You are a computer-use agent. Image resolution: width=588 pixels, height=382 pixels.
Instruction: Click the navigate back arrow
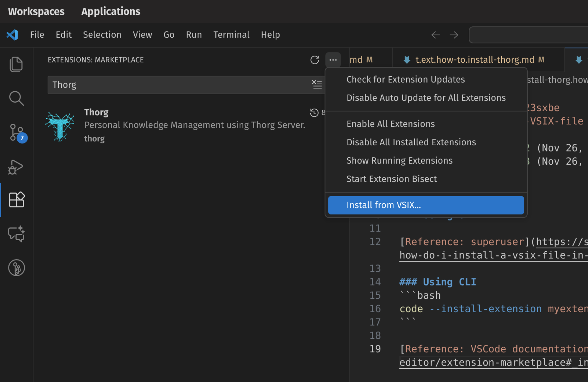[x=435, y=35]
